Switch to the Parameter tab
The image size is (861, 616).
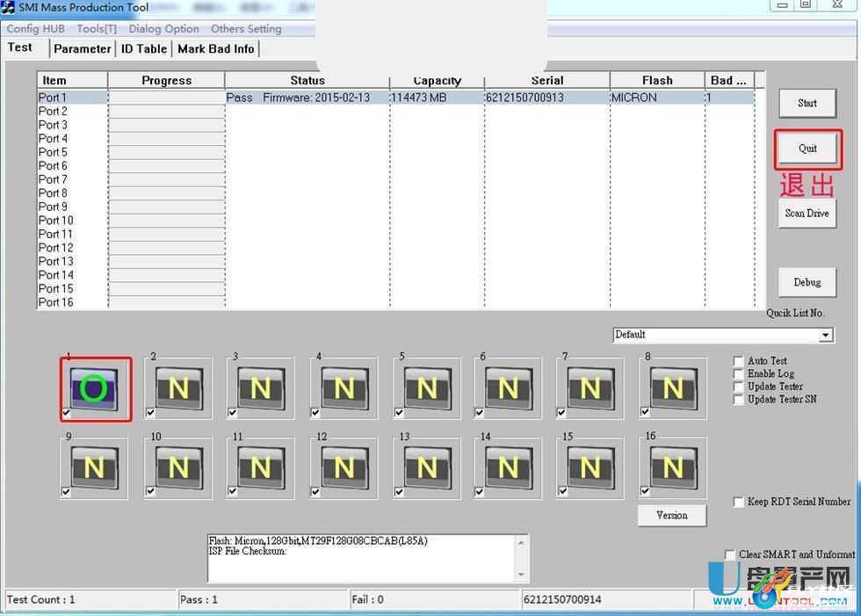coord(83,49)
